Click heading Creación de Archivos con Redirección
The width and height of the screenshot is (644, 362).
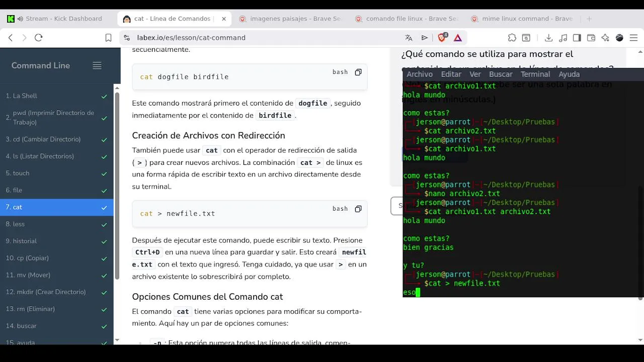click(x=208, y=135)
